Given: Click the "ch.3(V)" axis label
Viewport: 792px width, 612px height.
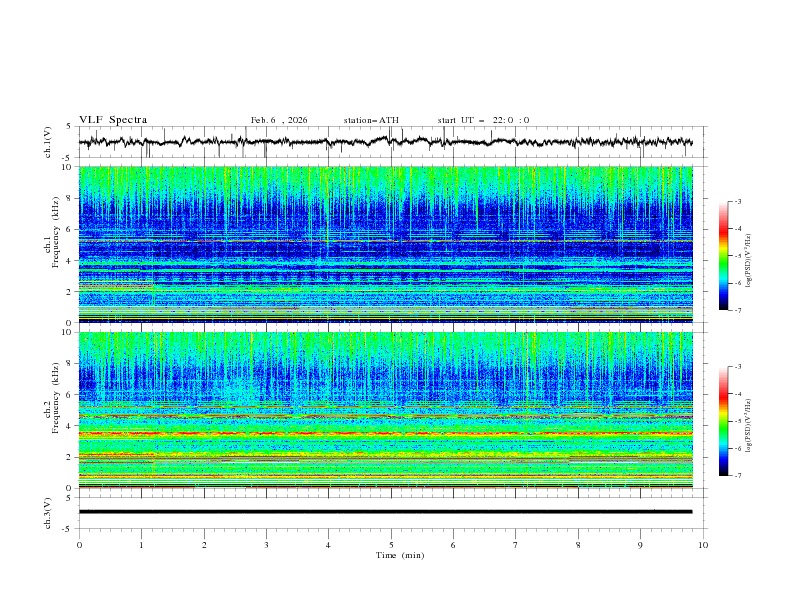Looking at the screenshot, I should pyautogui.click(x=48, y=513).
